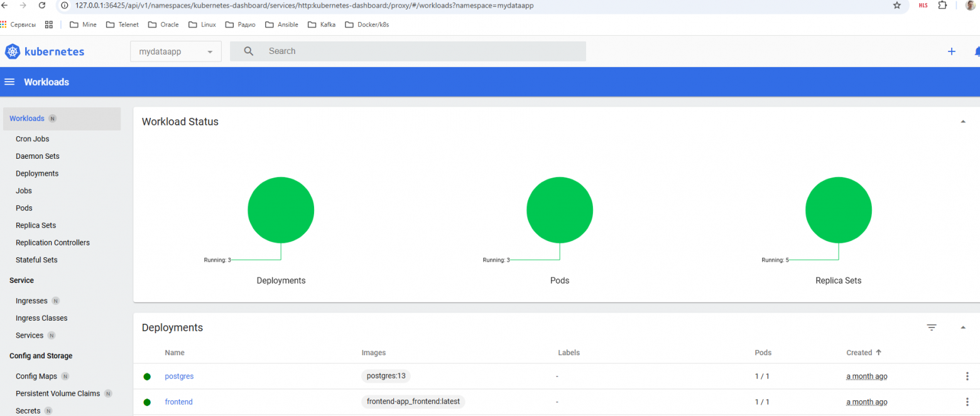Collapse the Workload Status section
Screen dimensions: 980x416
pyautogui.click(x=963, y=121)
